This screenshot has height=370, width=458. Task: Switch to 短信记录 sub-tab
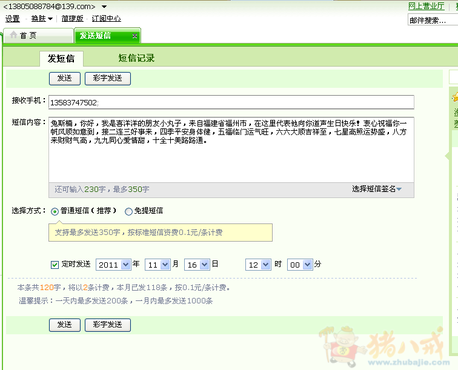(x=136, y=58)
